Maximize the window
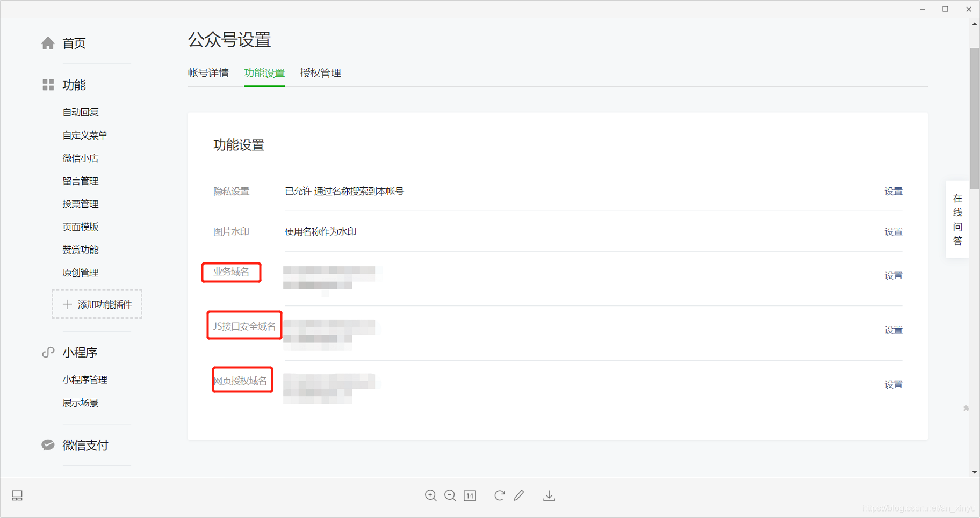 point(946,9)
